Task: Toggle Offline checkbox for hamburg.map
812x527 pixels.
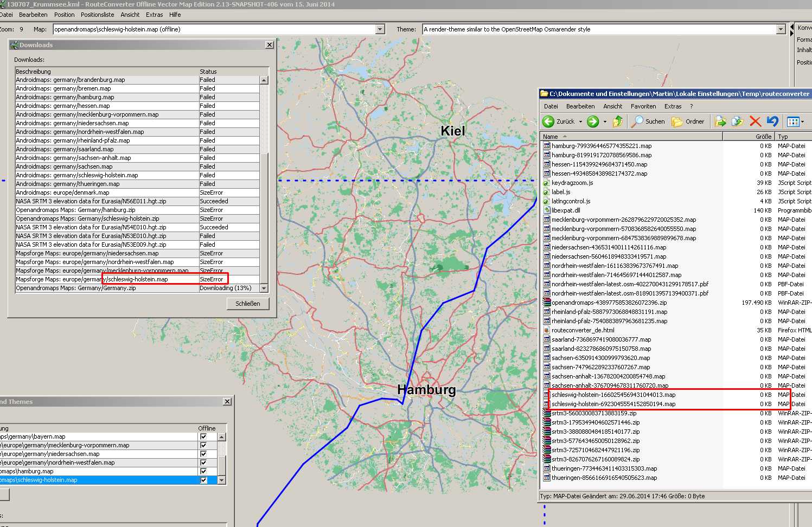Action: pyautogui.click(x=203, y=471)
